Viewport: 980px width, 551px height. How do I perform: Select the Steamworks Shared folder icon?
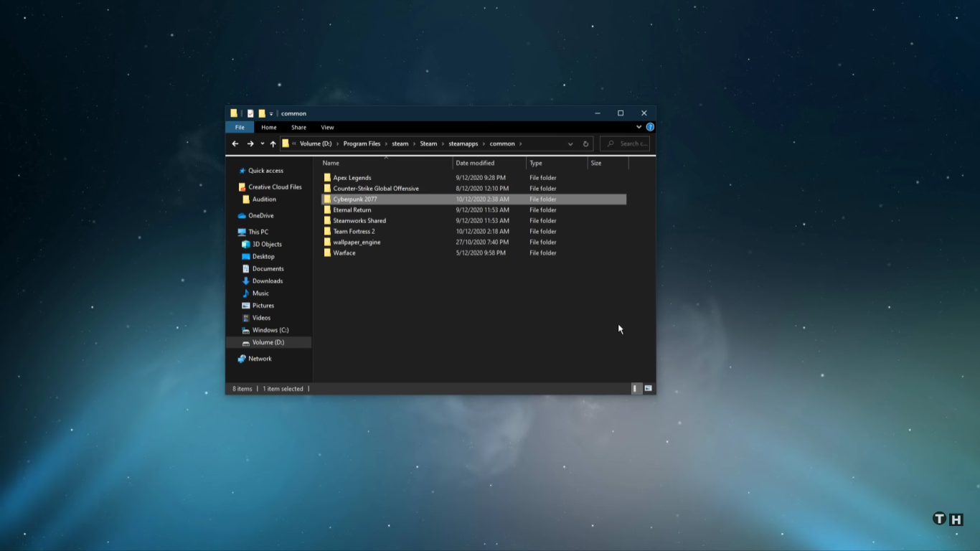tap(327, 221)
